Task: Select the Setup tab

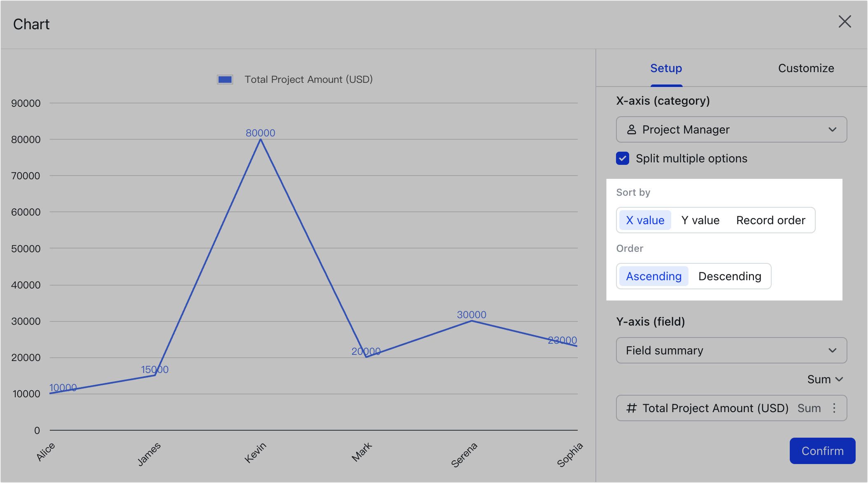Action: click(x=666, y=68)
